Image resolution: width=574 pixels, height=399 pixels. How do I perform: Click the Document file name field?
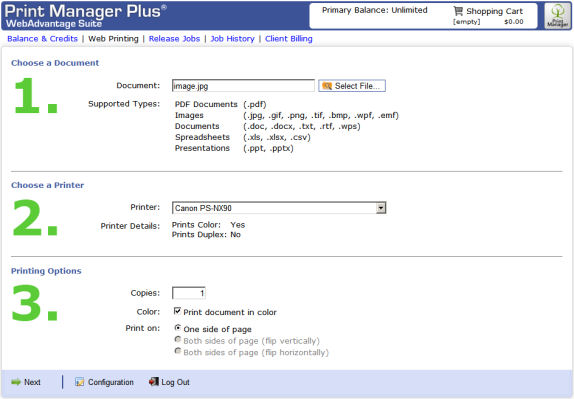click(x=243, y=86)
